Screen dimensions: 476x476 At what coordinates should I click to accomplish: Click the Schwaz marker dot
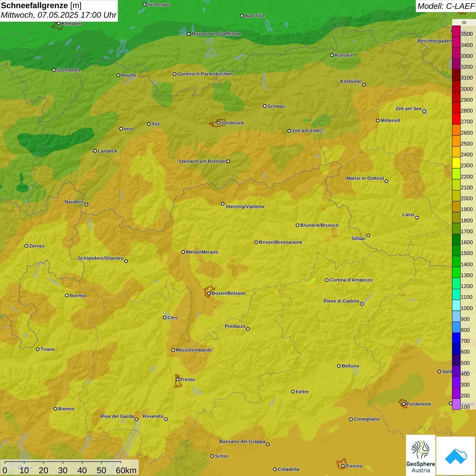[265, 106]
